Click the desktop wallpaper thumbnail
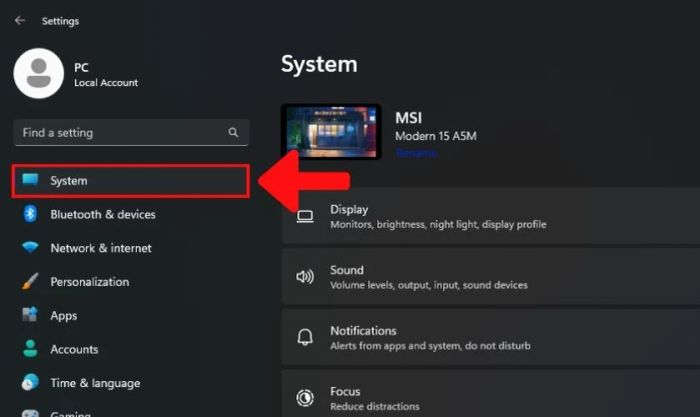 click(331, 132)
